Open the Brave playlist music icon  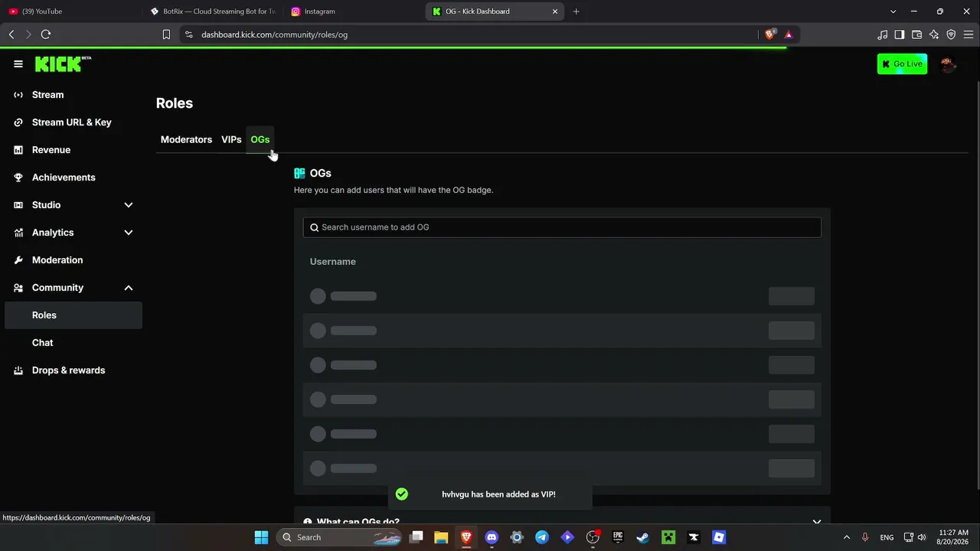883,34
